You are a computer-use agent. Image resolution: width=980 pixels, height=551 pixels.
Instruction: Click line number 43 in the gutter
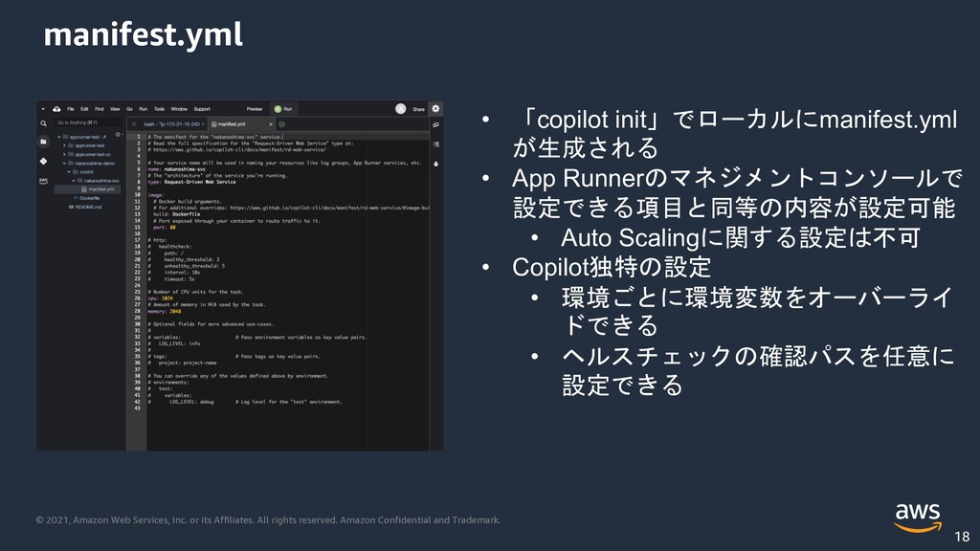tap(138, 408)
